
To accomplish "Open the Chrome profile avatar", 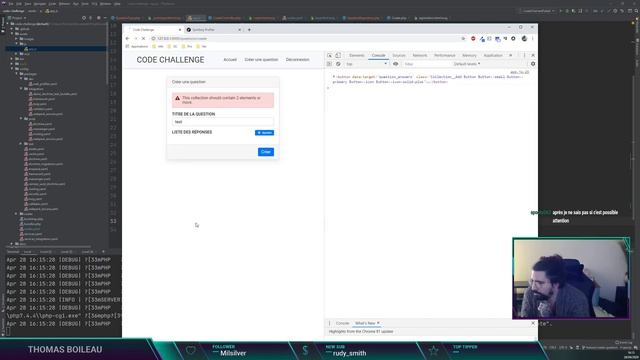I will point(524,38).
